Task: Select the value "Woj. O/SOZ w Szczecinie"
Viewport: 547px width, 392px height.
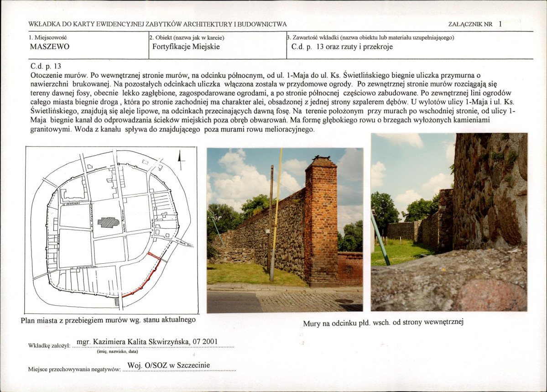Action: (169, 366)
